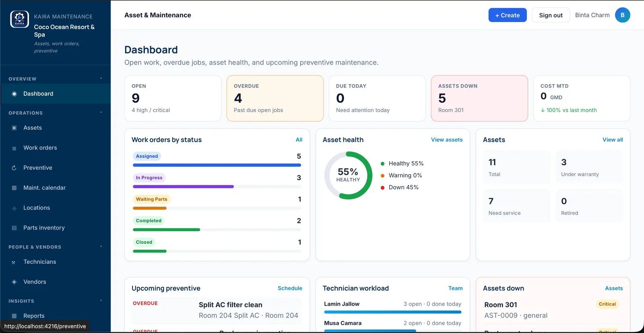Click the Total assets tile
Screen dimensions: 644x333
516,167
